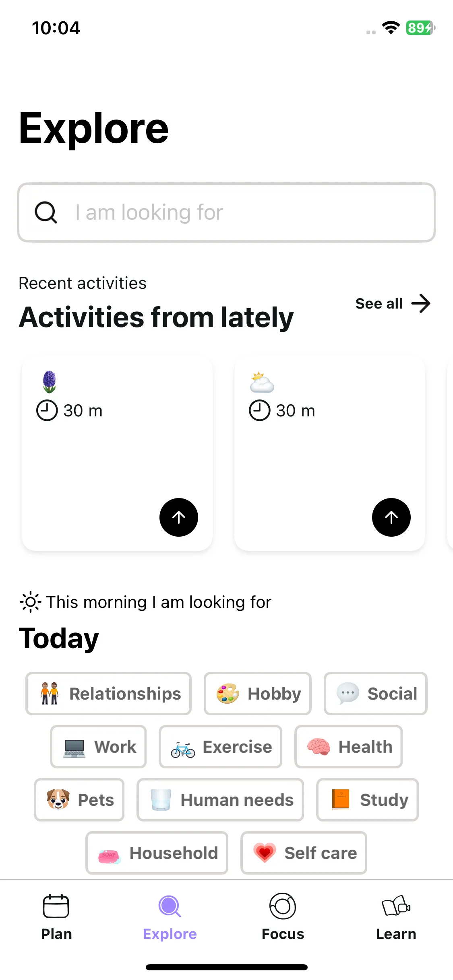Choose the Self care heart category
The image size is (453, 980).
coord(304,853)
